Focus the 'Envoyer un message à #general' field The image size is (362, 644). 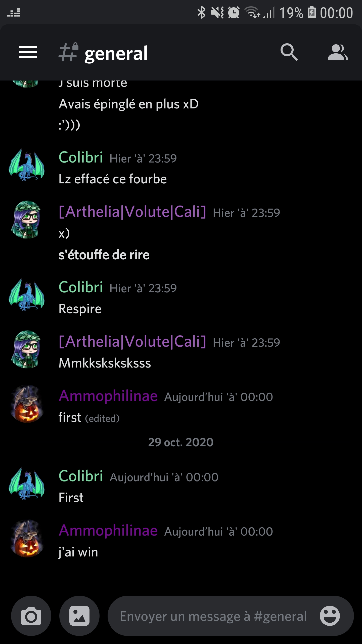[x=213, y=616]
